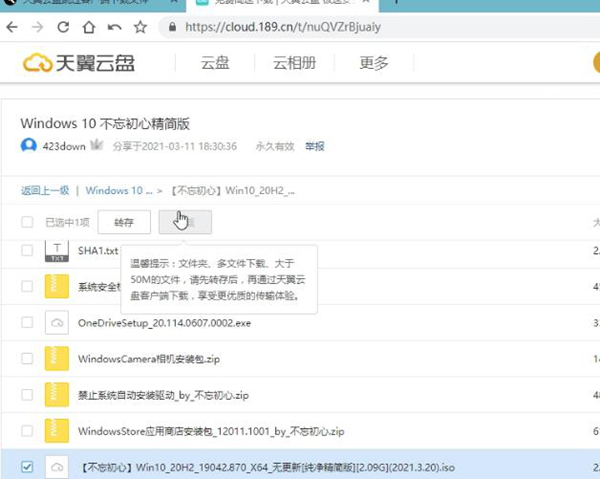
Task: Check the OneDriveSetup exe checkbox
Action: coord(27,323)
